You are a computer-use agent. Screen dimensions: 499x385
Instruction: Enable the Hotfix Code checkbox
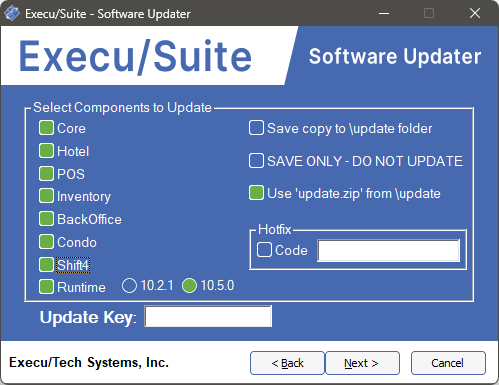pos(264,250)
